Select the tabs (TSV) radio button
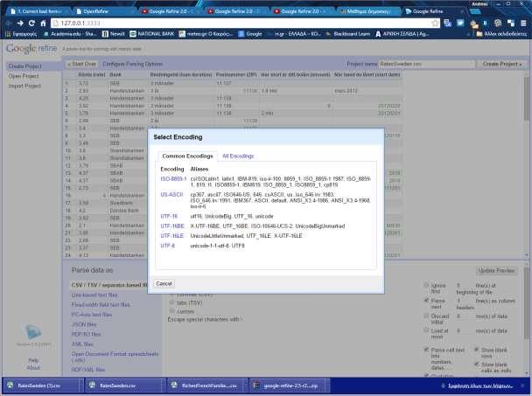This screenshot has height=396, width=532. 171,302
